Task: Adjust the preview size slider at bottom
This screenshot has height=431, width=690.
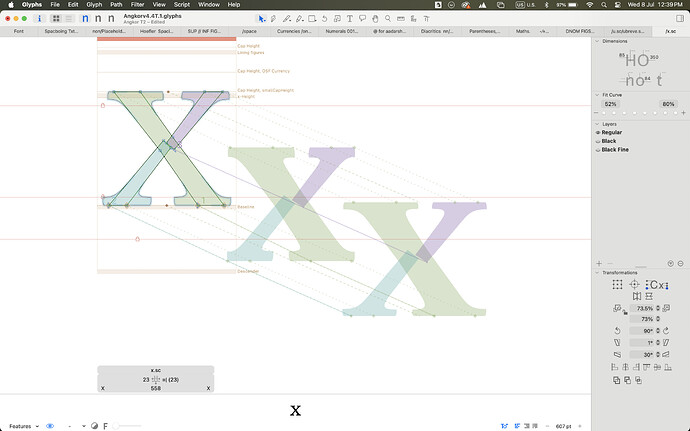Action: coord(128,426)
